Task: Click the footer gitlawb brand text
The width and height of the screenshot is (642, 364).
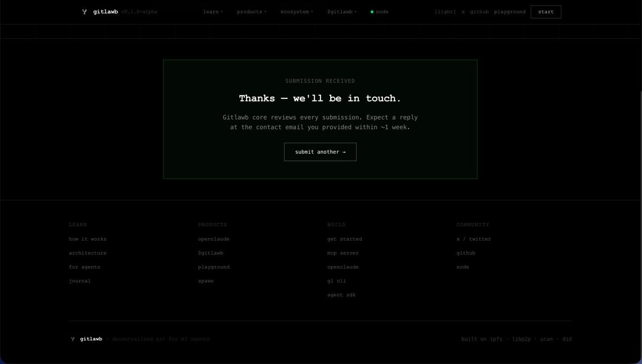Action: point(91,339)
